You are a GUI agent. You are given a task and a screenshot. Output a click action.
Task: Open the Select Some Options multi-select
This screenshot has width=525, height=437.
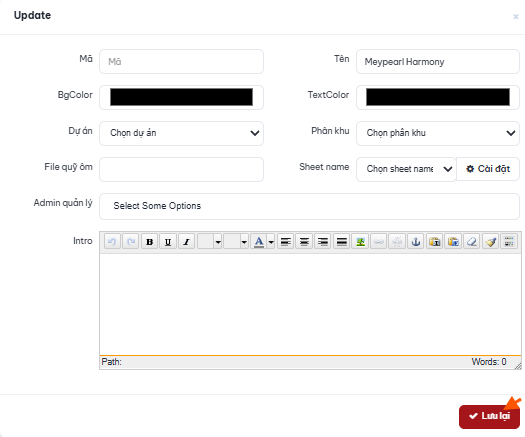tap(309, 206)
